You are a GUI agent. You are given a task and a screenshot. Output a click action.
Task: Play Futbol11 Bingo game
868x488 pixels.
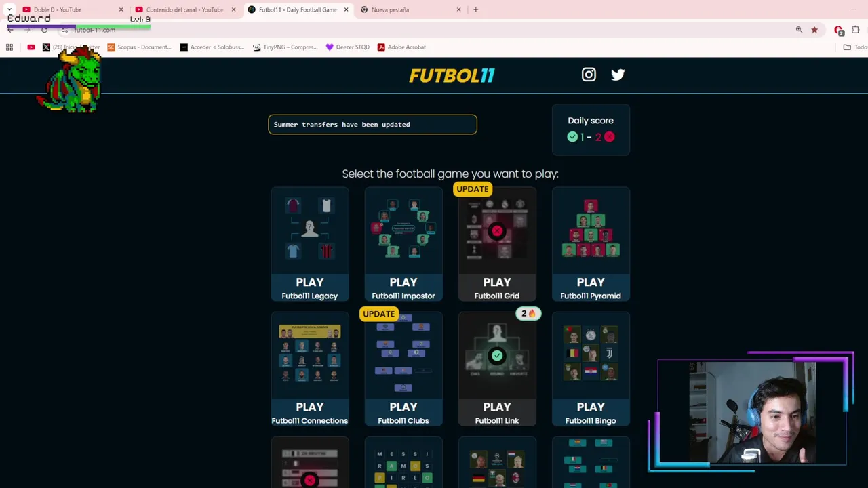click(x=591, y=369)
